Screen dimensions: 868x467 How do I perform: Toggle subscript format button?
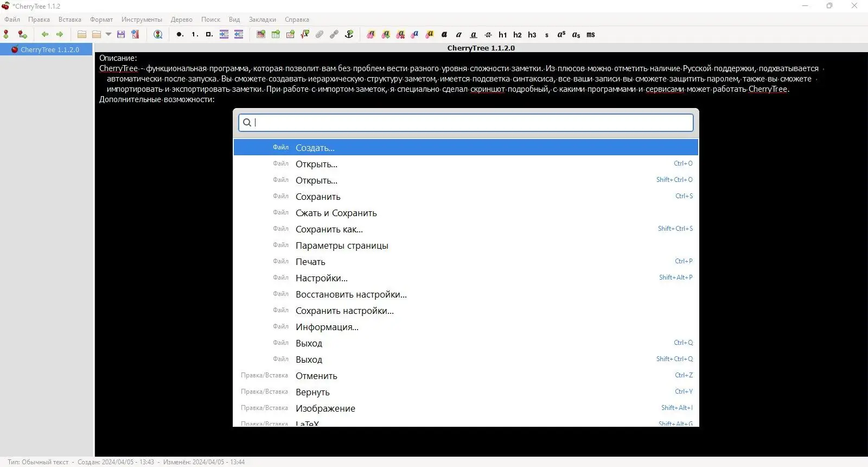[x=576, y=34]
